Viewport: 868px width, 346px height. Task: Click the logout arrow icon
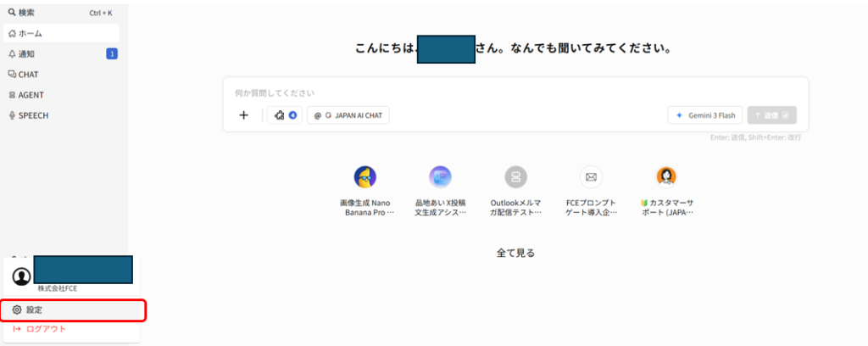(17, 329)
